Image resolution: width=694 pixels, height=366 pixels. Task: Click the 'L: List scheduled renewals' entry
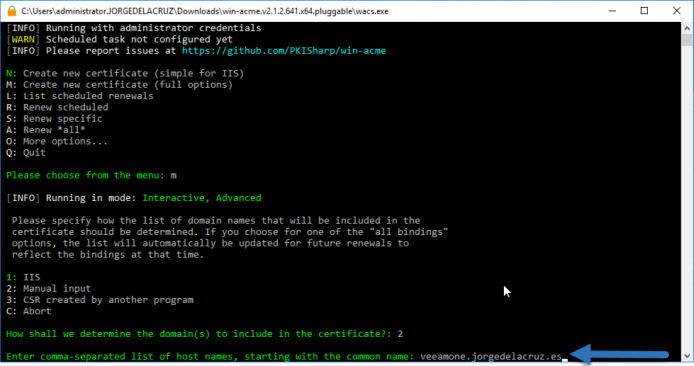(x=80, y=96)
